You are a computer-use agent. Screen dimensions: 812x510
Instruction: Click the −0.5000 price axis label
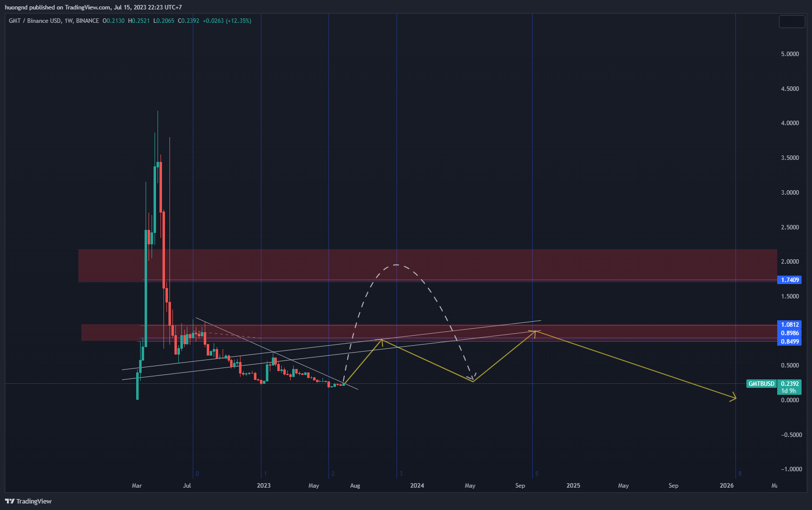pyautogui.click(x=791, y=435)
